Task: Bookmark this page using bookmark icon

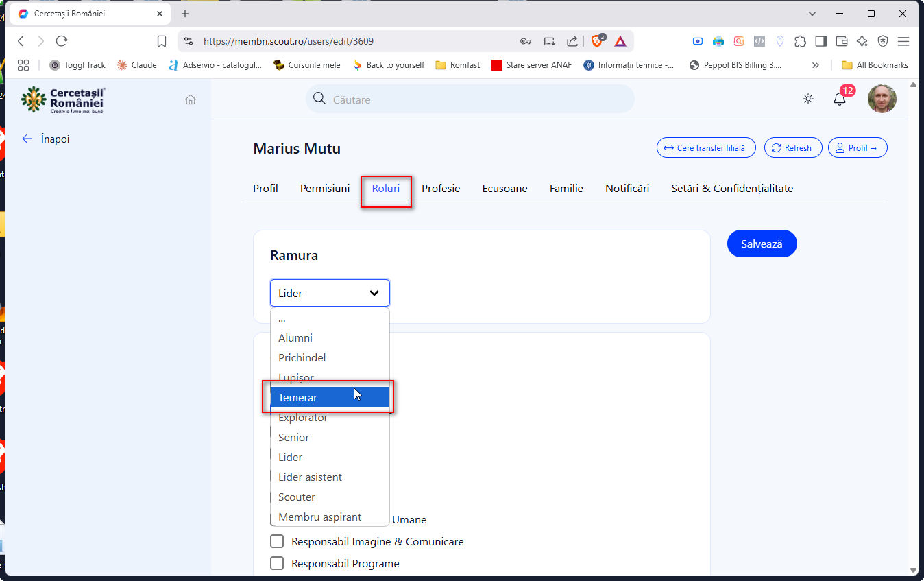Action: (x=162, y=41)
